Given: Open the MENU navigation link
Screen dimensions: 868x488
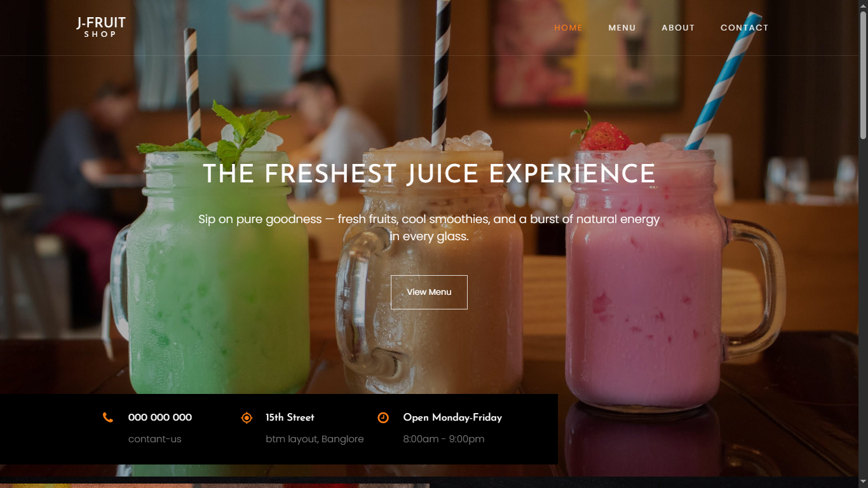Looking at the screenshot, I should (622, 28).
